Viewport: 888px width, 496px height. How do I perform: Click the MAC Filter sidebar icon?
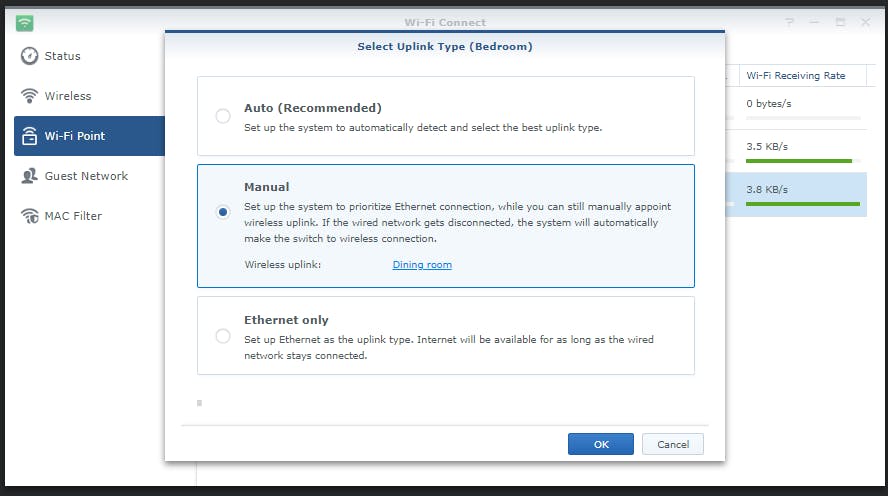click(x=29, y=216)
